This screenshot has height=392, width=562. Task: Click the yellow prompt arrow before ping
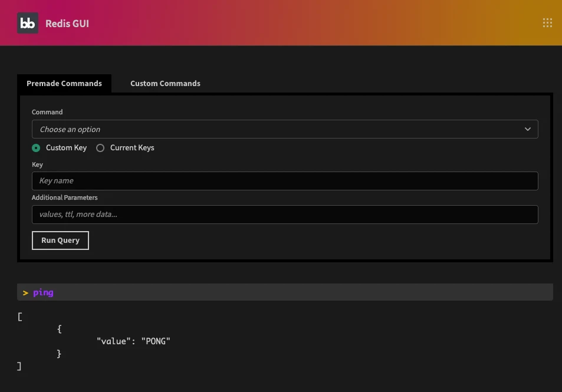[25, 293]
